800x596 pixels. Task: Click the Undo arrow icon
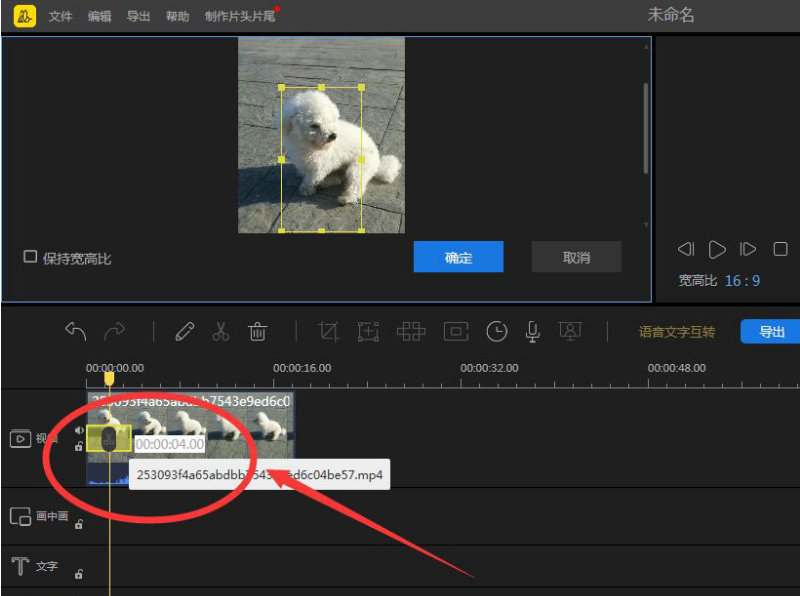tap(76, 332)
